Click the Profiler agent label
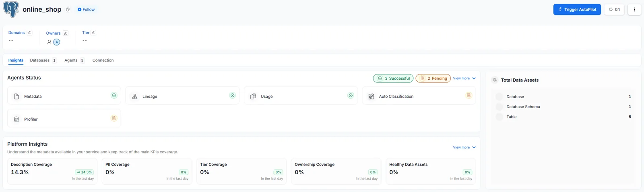Screen dimensions: 644x192 click(31, 120)
